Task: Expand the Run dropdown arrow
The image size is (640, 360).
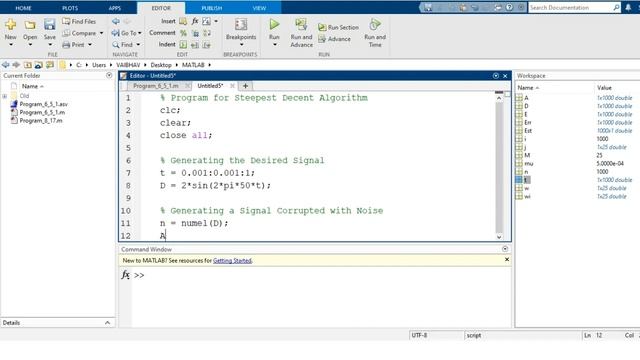Action: coord(274,44)
